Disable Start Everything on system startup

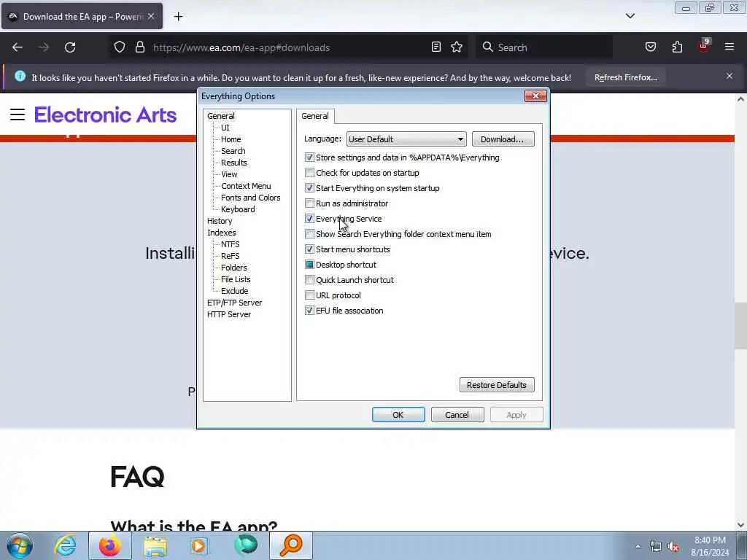(309, 188)
